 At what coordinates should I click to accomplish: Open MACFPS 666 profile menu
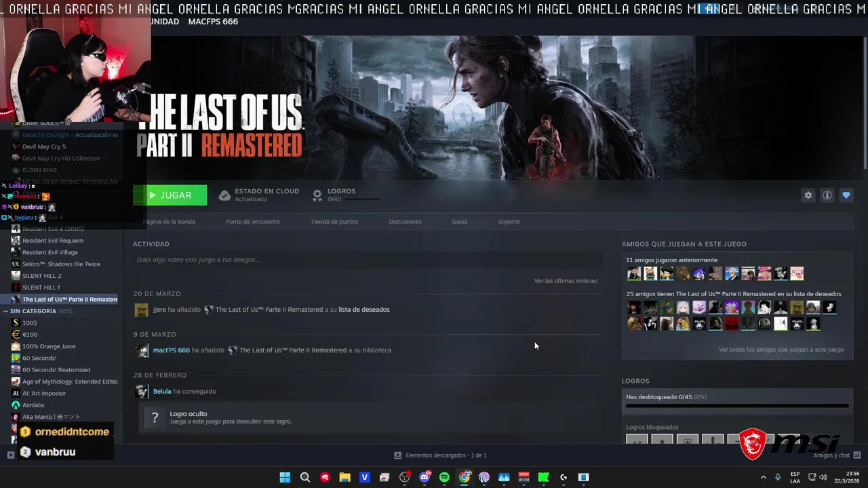coord(213,22)
